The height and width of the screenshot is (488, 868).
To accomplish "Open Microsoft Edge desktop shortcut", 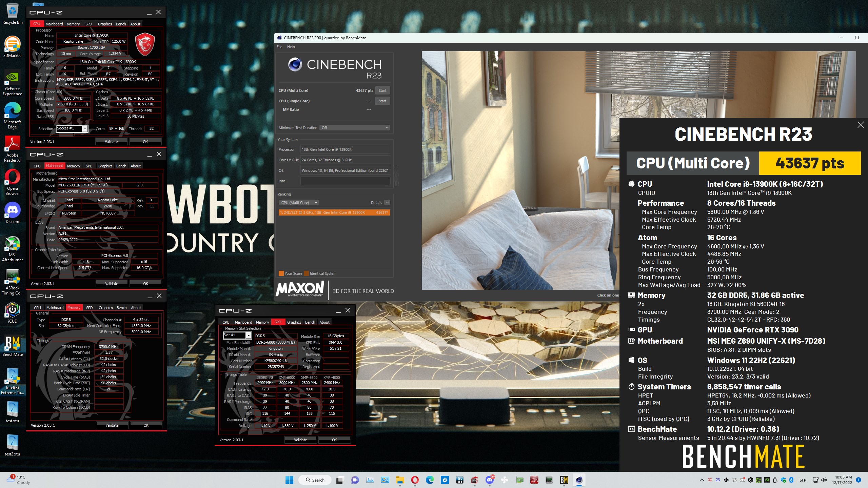I will click(x=12, y=116).
